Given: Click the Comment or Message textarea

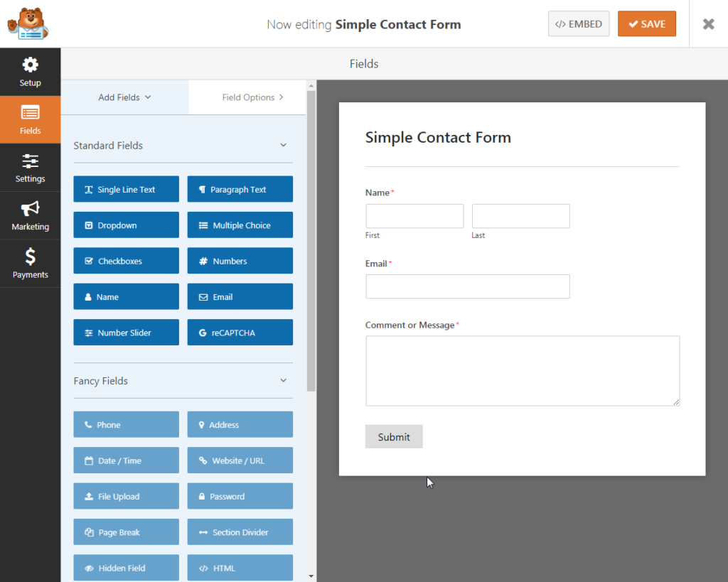Looking at the screenshot, I should pyautogui.click(x=523, y=371).
